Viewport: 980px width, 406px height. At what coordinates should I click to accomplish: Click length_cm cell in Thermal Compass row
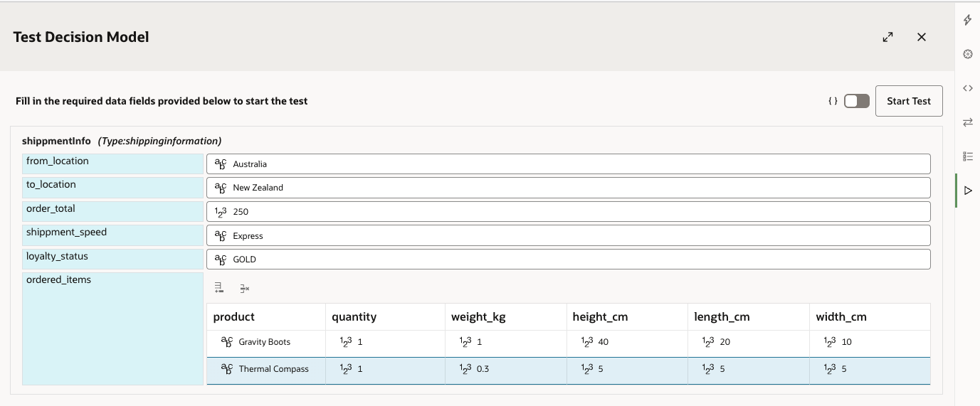tap(749, 369)
